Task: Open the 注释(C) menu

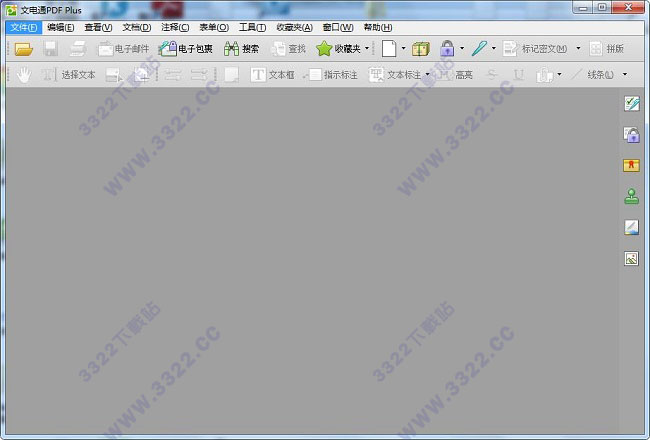Action: pyautogui.click(x=175, y=27)
